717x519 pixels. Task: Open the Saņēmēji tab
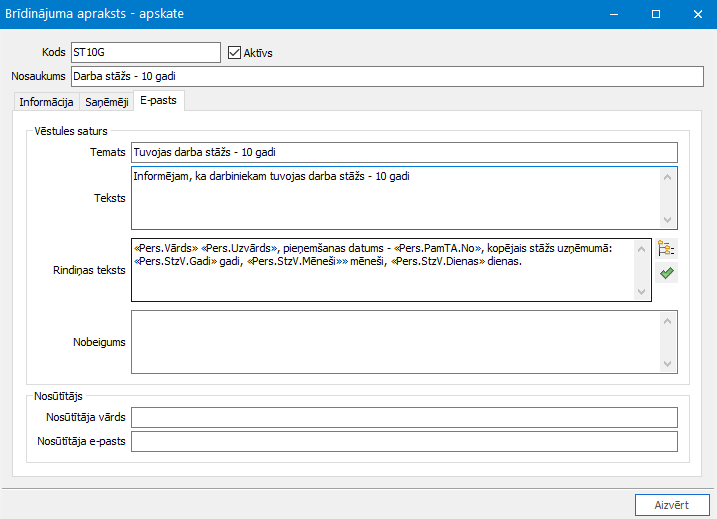106,102
